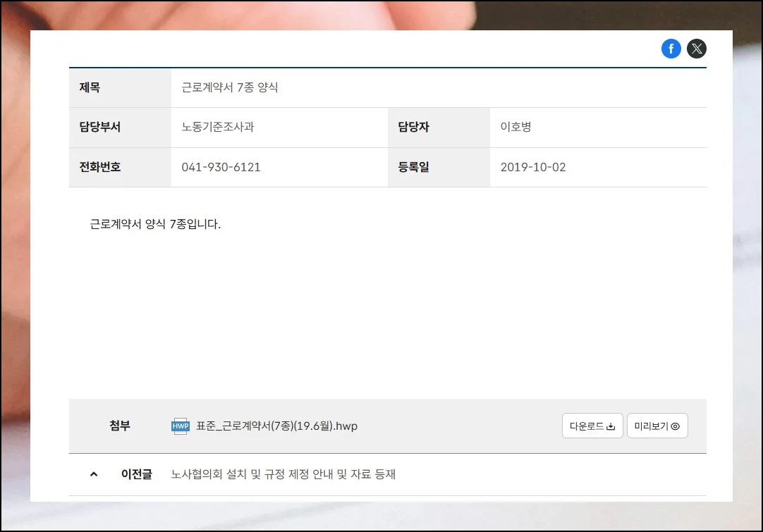Click the body text 근로계약서 양식 7종입니다.
The width and height of the screenshot is (763, 532).
[155, 225]
